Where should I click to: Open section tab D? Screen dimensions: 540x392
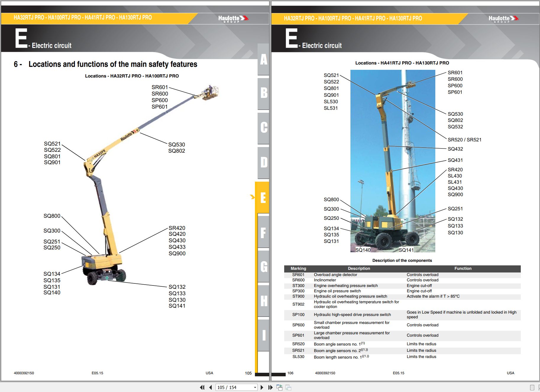coord(263,162)
